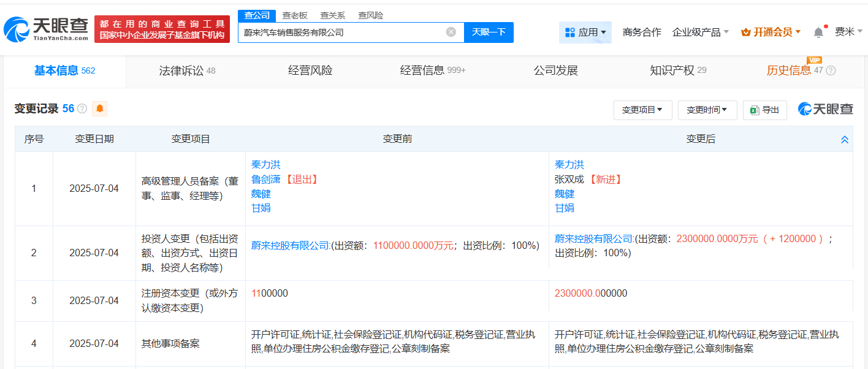Open the 商务合作 link
This screenshot has width=868, height=369.
642,32
